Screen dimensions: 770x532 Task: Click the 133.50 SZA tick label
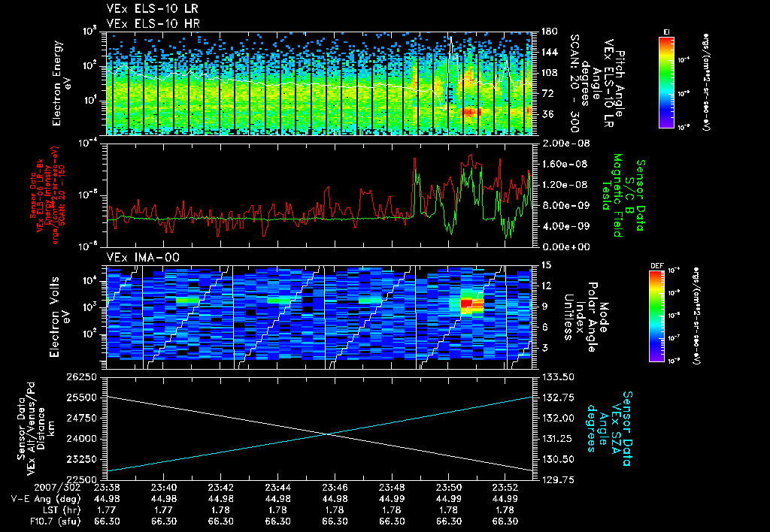[557, 377]
